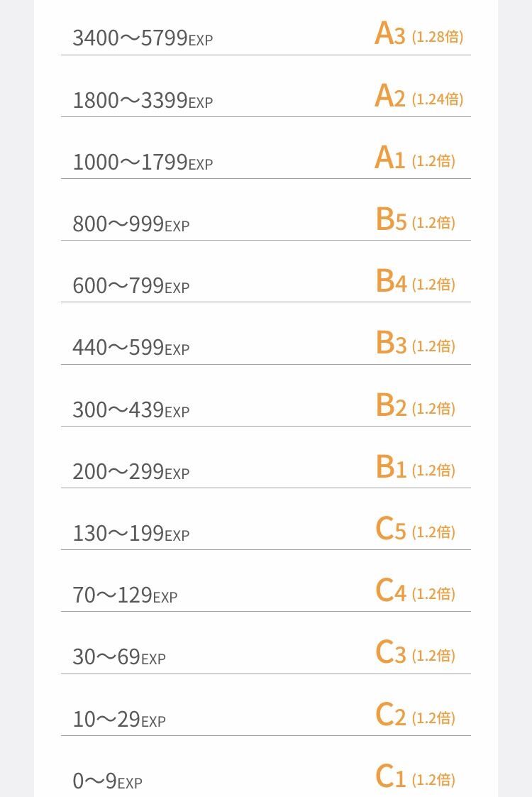This screenshot has width=532, height=797.
Task: Select the 1800~3399 EXP range
Action: pyautogui.click(x=143, y=100)
